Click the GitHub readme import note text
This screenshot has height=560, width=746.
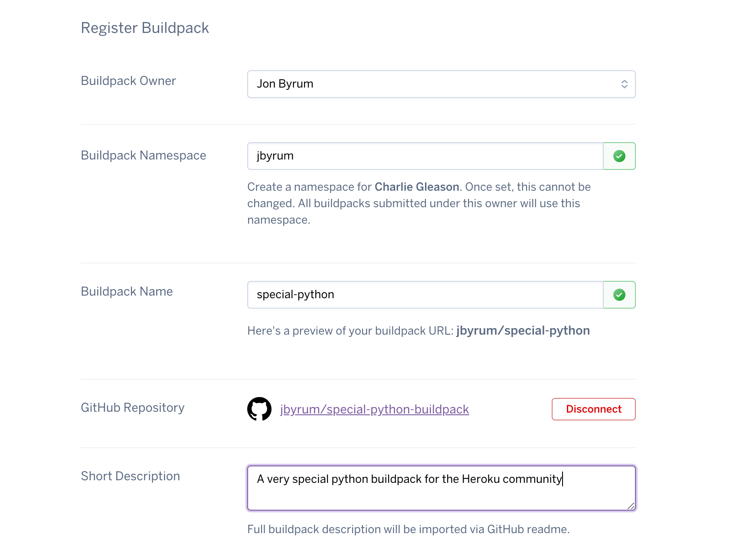pyautogui.click(x=408, y=529)
